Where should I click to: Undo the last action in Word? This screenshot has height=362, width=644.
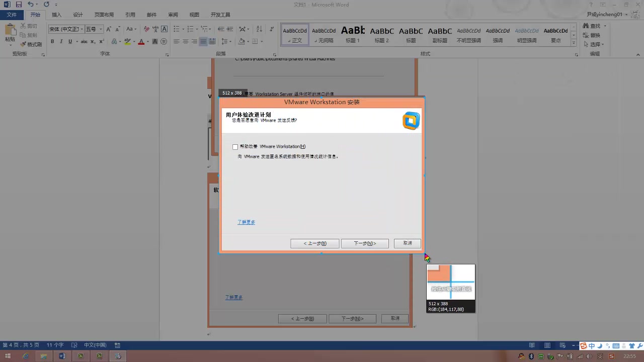(30, 5)
